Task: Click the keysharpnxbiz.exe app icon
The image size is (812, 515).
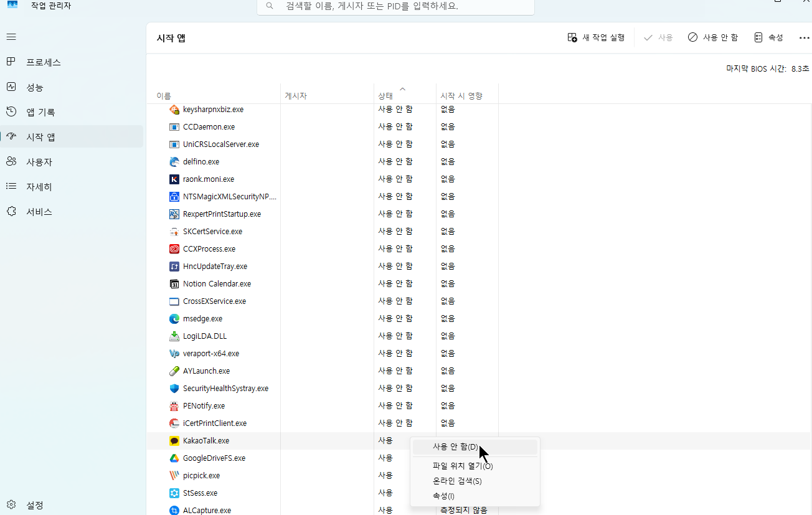Action: [x=174, y=110]
